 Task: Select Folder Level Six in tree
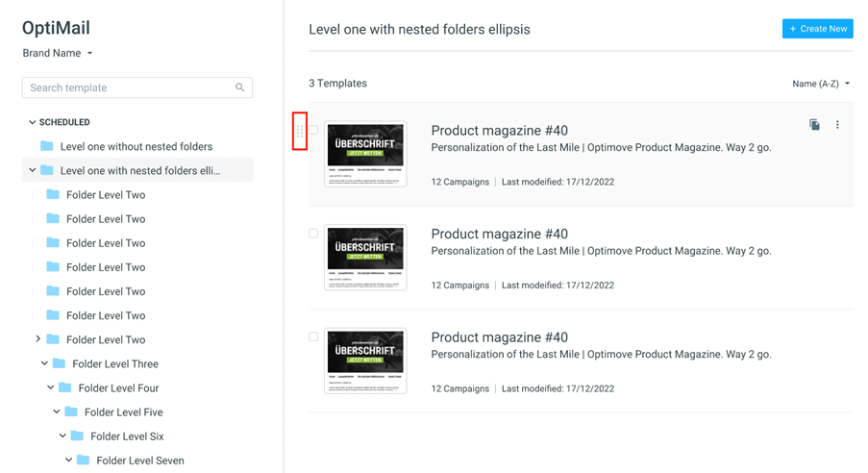click(x=127, y=436)
